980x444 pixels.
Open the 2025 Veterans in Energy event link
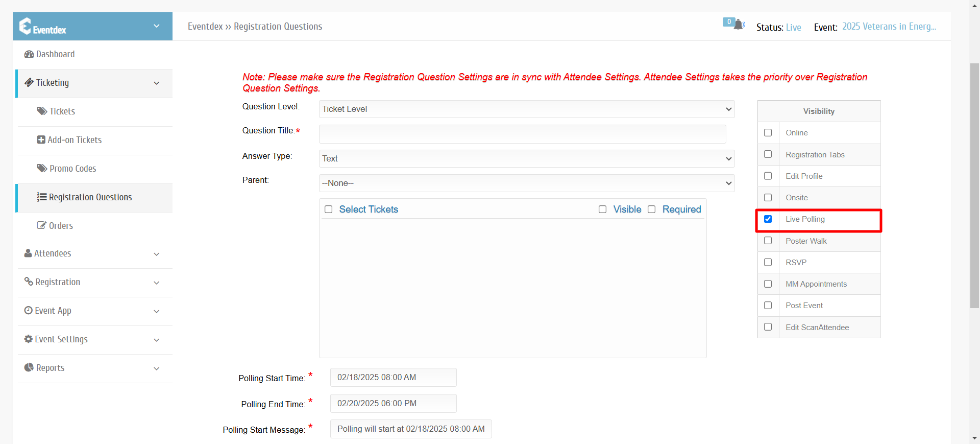click(889, 27)
